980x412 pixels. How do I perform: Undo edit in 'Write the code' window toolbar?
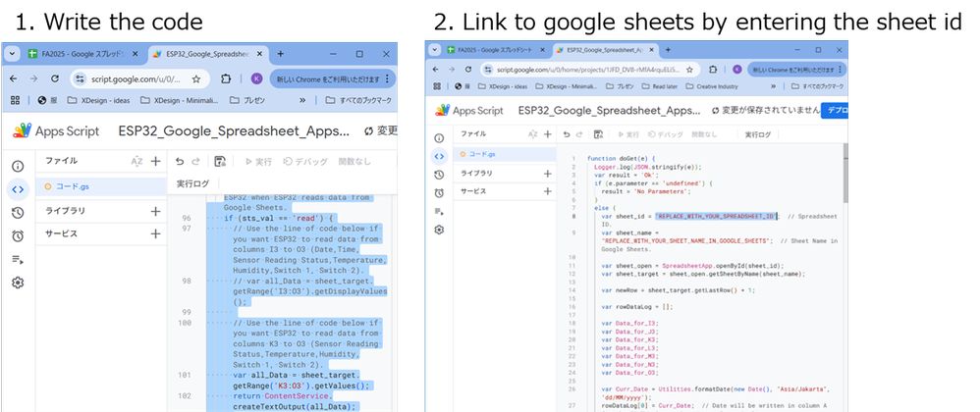[180, 161]
